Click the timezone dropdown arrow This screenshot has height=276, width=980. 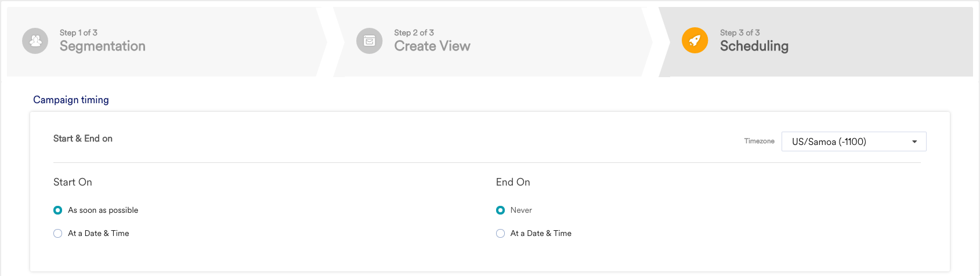coord(914,141)
